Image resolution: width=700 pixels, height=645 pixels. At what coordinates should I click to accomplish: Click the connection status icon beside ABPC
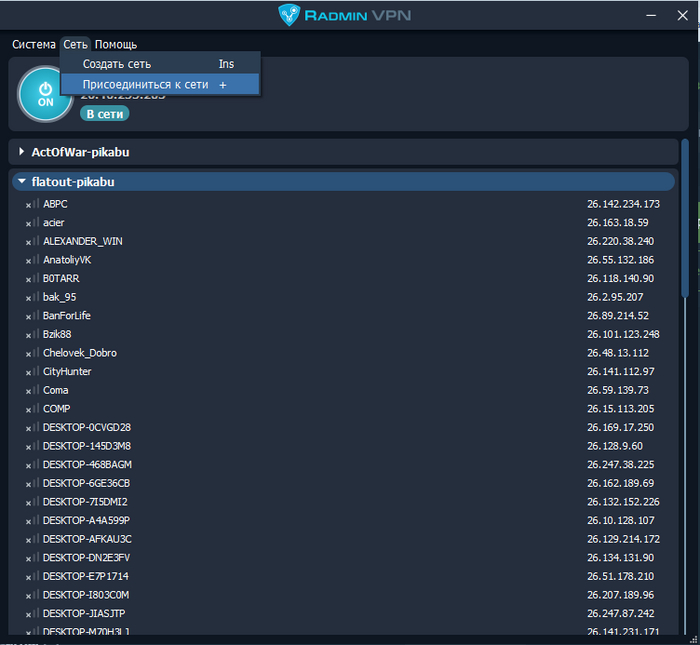click(x=32, y=204)
